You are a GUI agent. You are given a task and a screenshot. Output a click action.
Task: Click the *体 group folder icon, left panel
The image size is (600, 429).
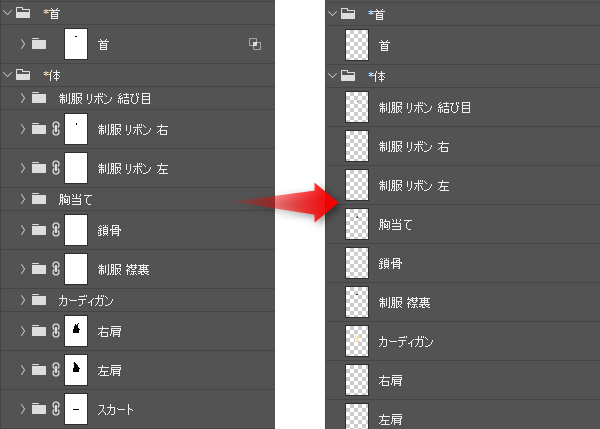click(23, 75)
